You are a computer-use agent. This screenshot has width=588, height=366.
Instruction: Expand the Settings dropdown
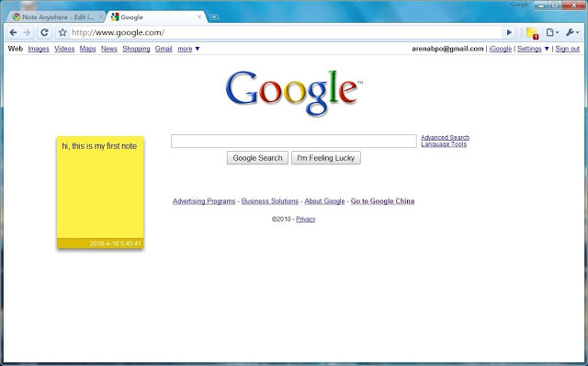coord(533,49)
